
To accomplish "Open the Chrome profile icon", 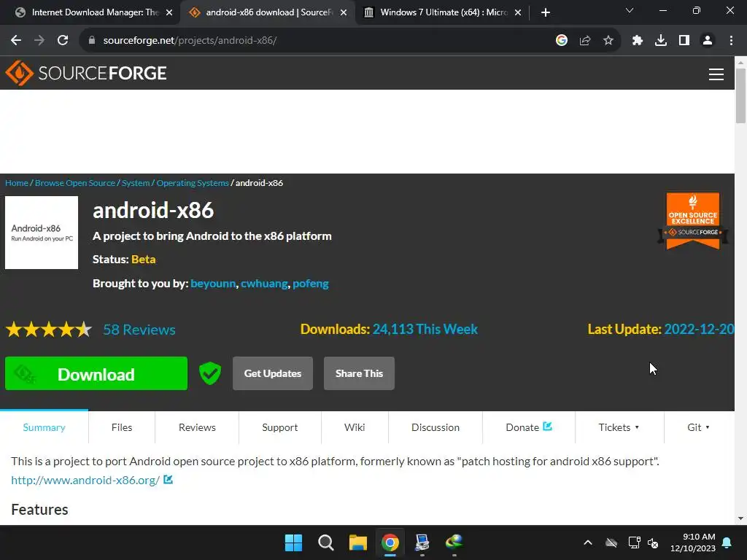I will 708,41.
